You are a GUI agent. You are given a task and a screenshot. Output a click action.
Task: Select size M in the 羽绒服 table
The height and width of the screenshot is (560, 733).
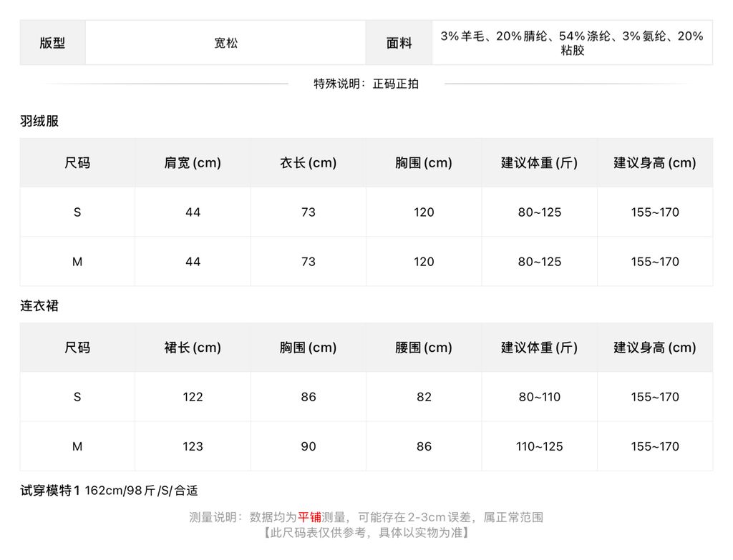77,262
